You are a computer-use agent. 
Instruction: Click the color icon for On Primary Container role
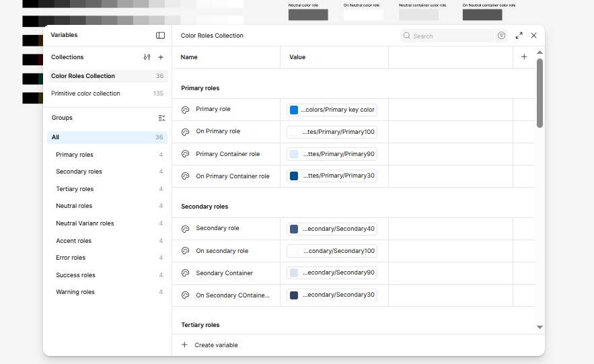pos(185,176)
